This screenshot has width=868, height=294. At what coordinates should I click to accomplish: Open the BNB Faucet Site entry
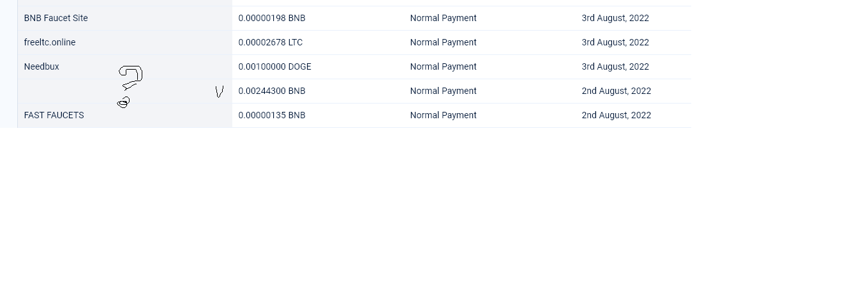(x=56, y=18)
